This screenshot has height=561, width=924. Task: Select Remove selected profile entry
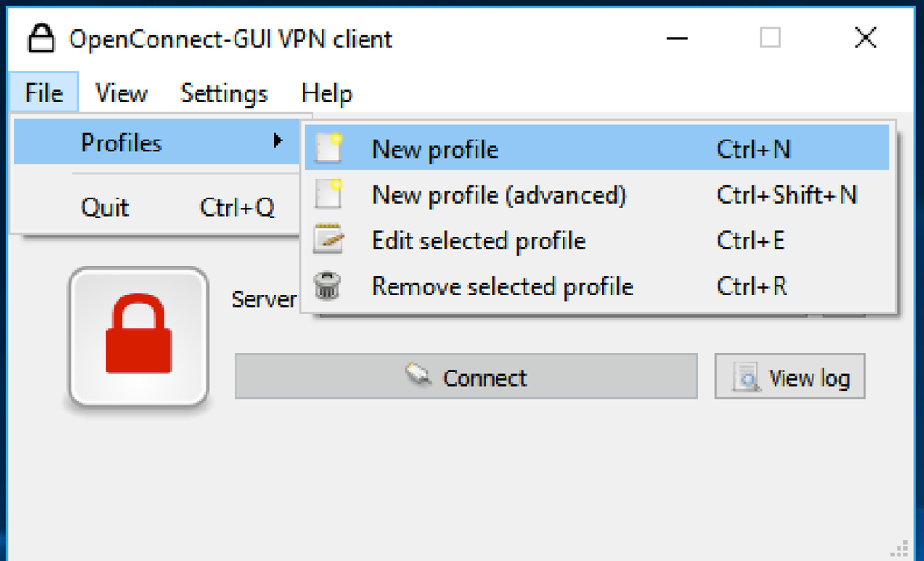pyautogui.click(x=502, y=286)
